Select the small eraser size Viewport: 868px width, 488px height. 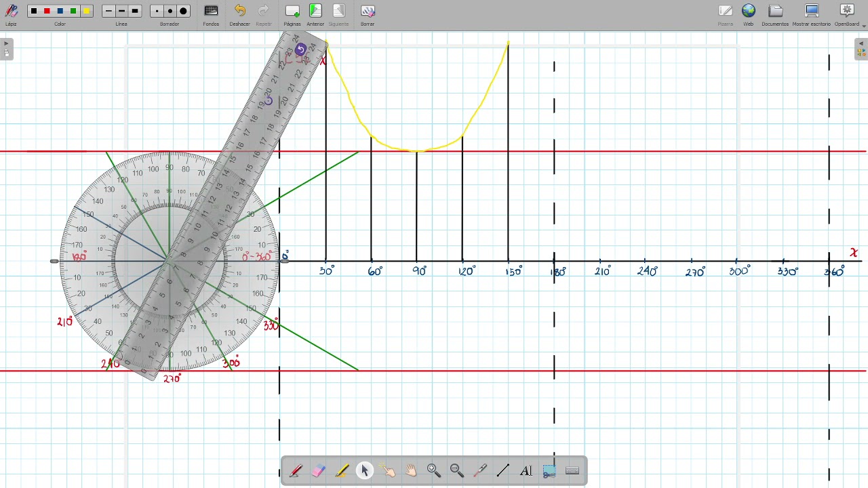(157, 11)
